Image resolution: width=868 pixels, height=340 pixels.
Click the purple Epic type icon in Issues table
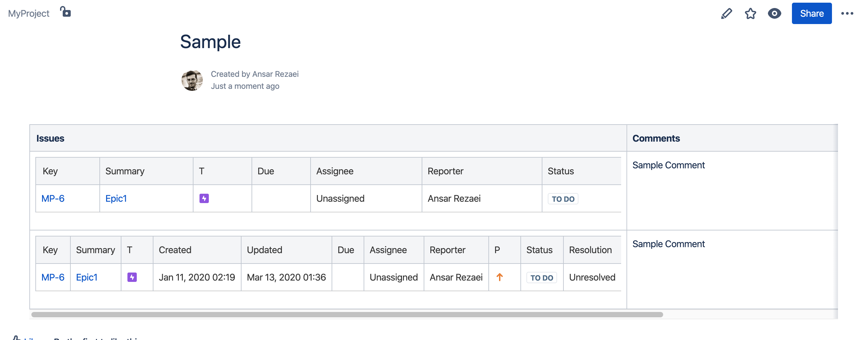(x=204, y=199)
